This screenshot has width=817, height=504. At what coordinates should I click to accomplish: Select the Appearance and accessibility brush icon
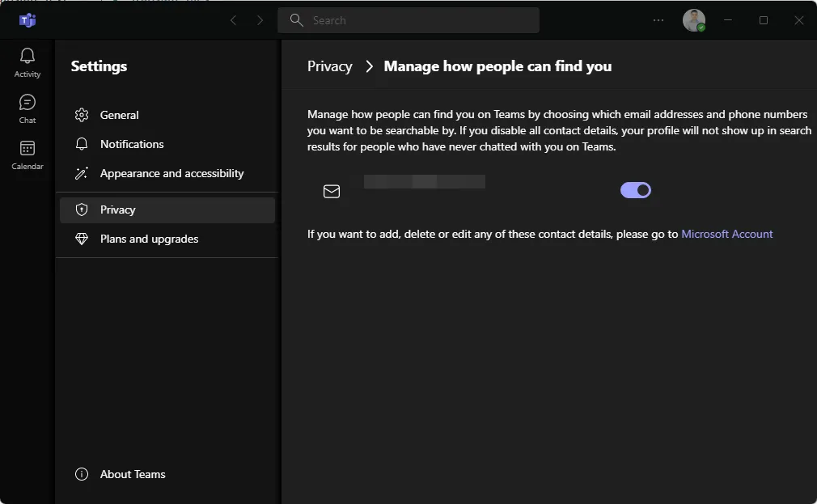(x=82, y=173)
